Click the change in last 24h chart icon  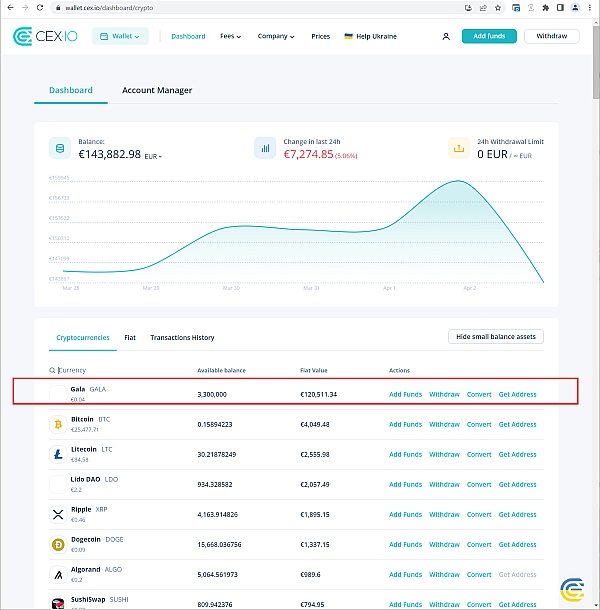pos(265,148)
